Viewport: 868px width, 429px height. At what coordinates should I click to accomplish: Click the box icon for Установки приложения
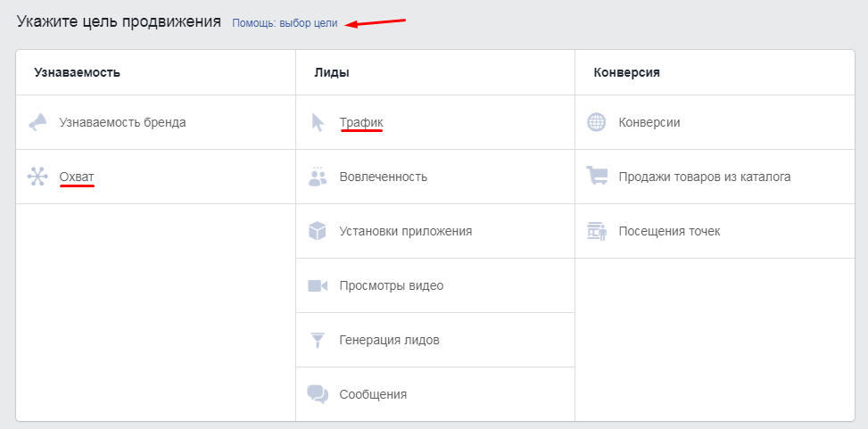pos(318,231)
